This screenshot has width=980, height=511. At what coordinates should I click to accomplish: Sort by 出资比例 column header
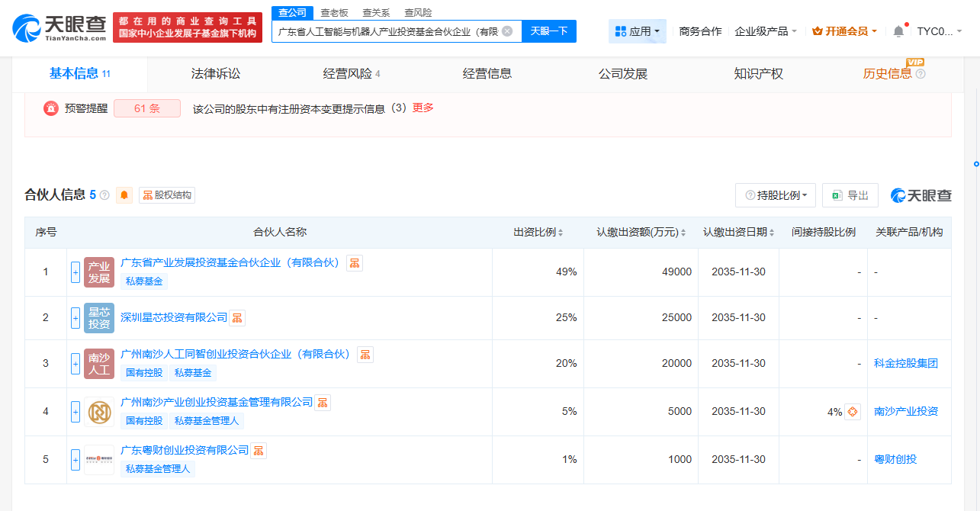tap(538, 233)
